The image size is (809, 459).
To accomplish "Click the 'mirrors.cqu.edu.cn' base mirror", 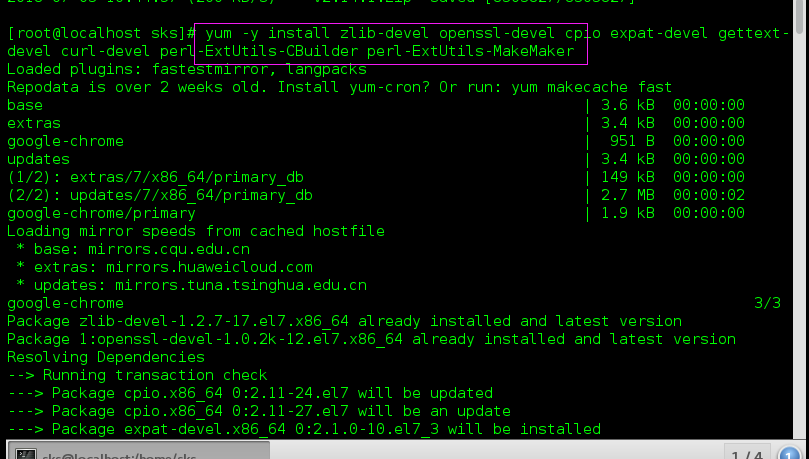I will pyautogui.click(x=169, y=249).
